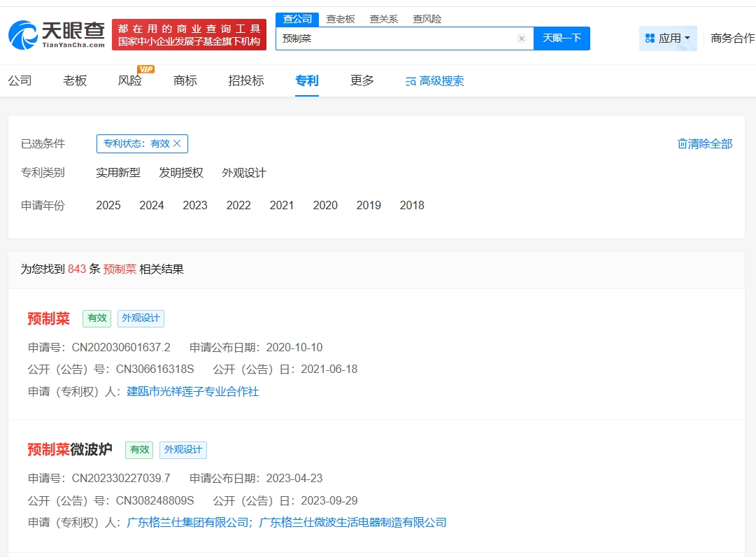The height and width of the screenshot is (557, 756).
Task: Expand the 更多 menu
Action: [362, 80]
